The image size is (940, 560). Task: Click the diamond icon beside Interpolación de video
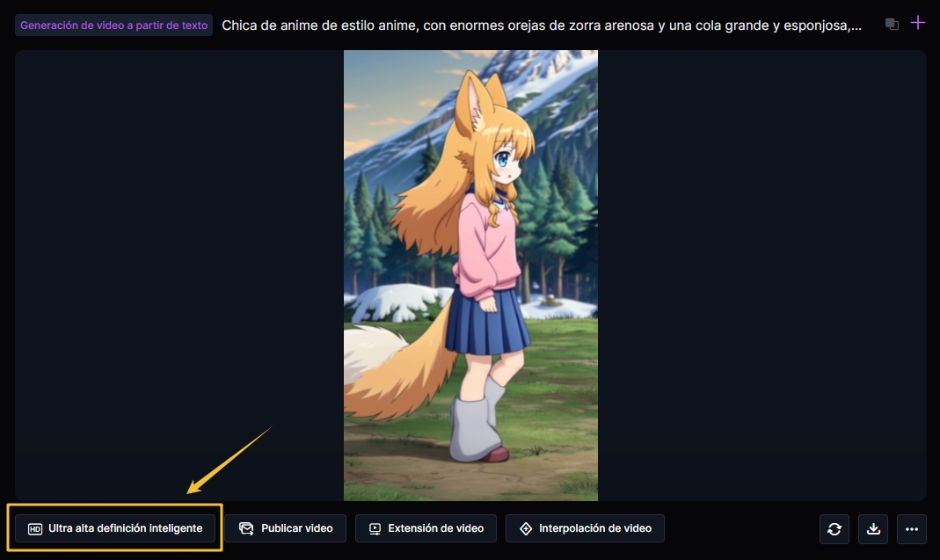pyautogui.click(x=526, y=529)
